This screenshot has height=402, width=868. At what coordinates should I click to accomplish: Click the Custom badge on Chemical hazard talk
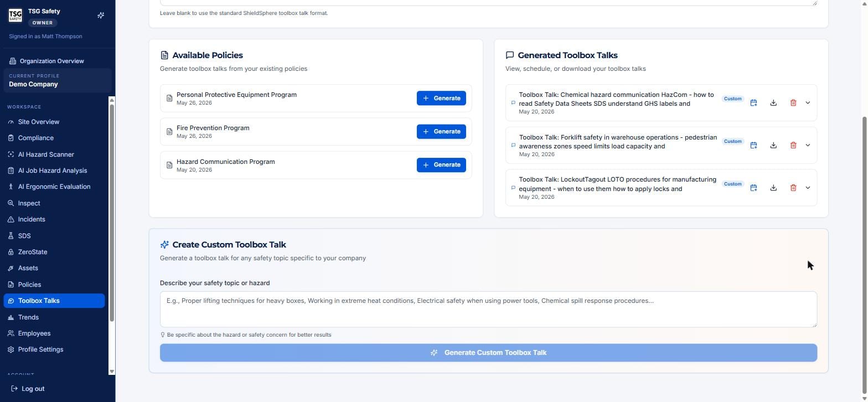coord(732,99)
